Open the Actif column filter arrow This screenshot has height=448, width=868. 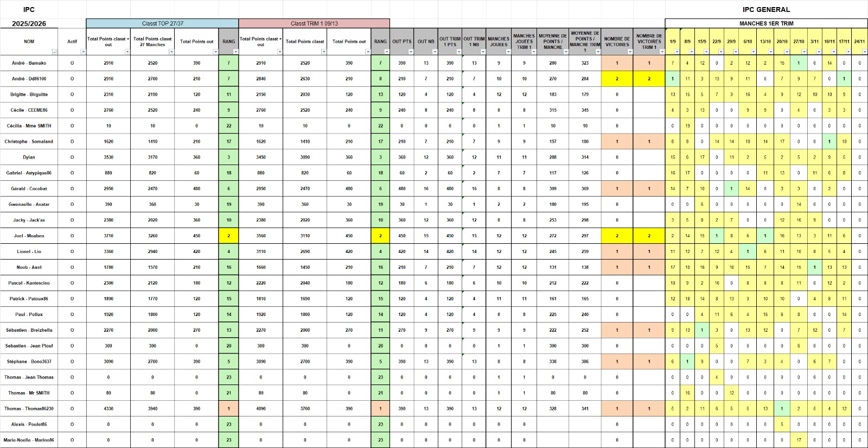(x=83, y=52)
